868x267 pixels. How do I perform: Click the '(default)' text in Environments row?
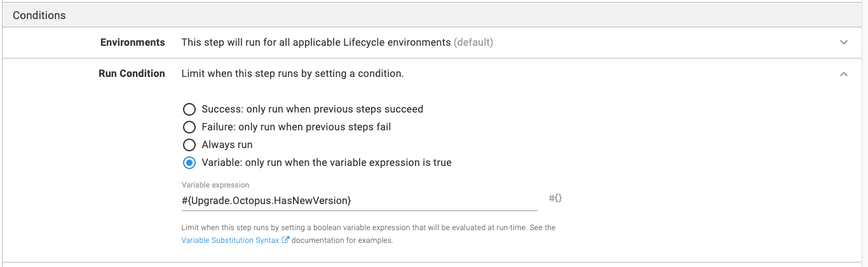tap(473, 43)
